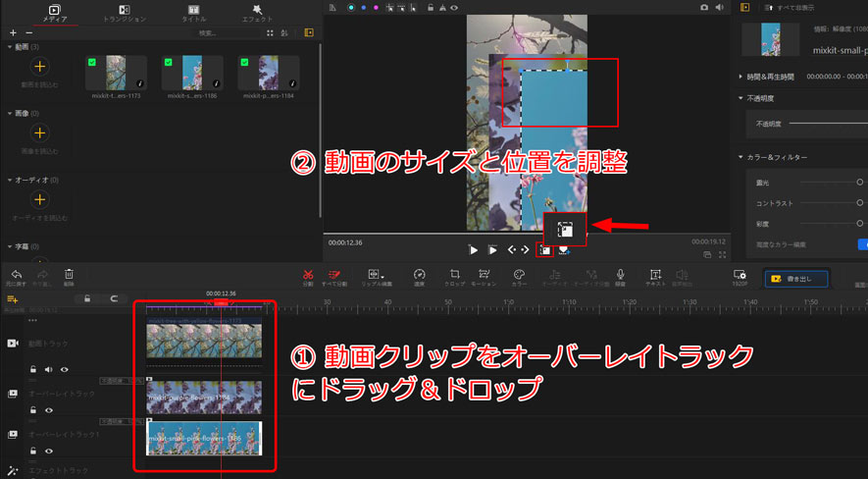Collapse the 不透明度 inspector section
The height and width of the screenshot is (479, 868).
point(741,98)
